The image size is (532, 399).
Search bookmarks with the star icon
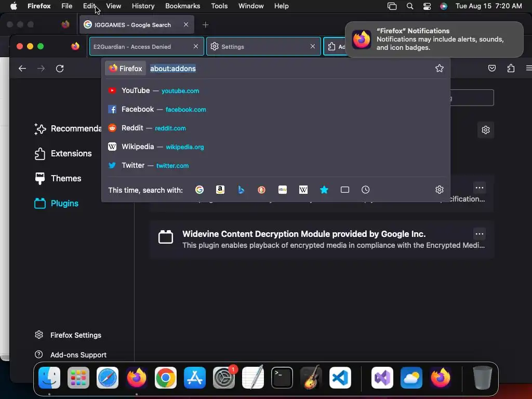pos(324,190)
